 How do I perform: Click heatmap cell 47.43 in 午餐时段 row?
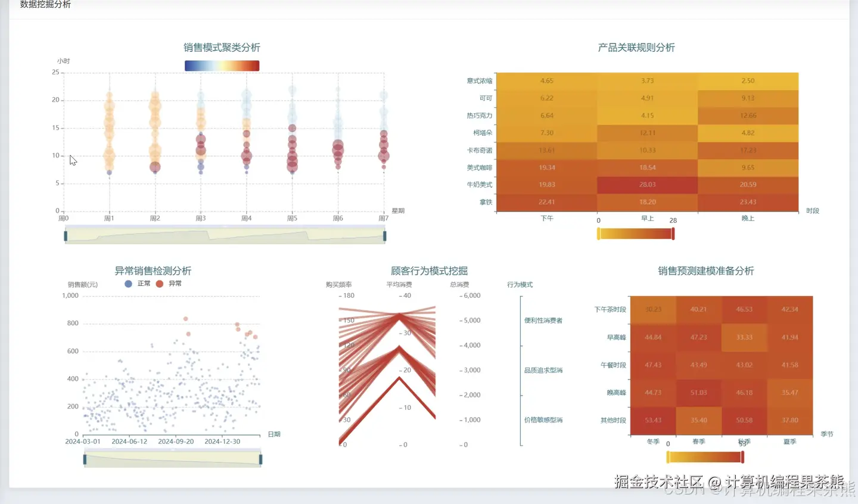point(653,365)
